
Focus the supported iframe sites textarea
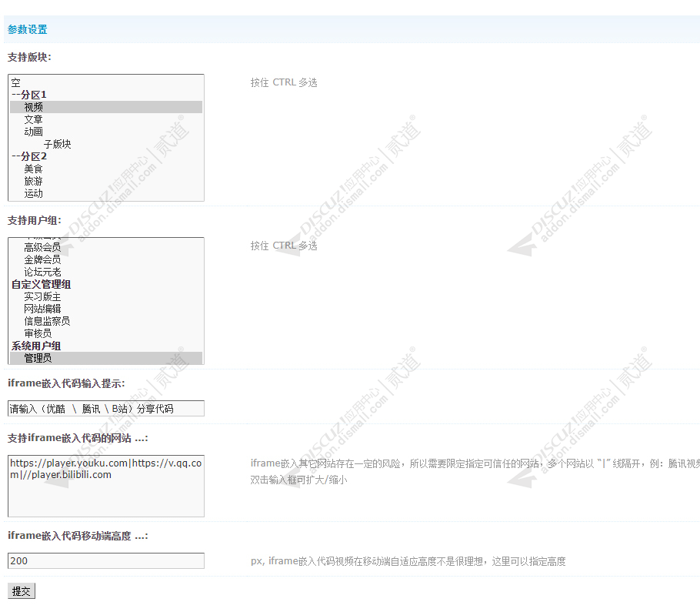(x=106, y=486)
